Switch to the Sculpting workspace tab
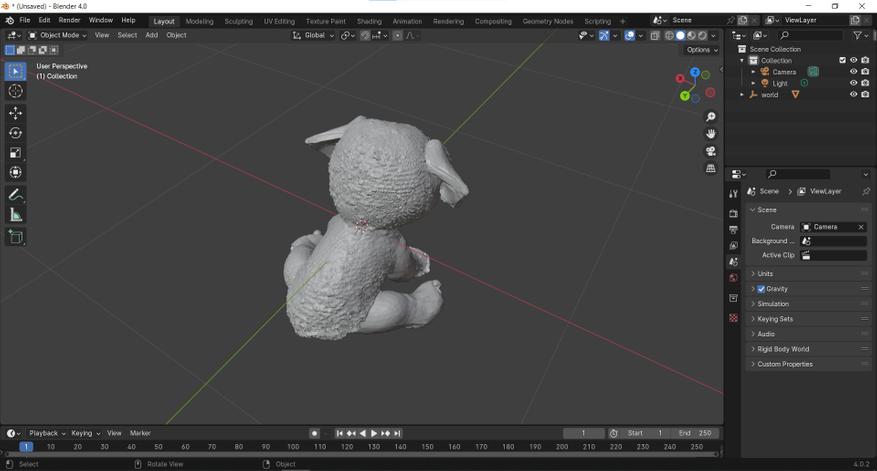Viewport: 877px width, 471px height. (238, 21)
